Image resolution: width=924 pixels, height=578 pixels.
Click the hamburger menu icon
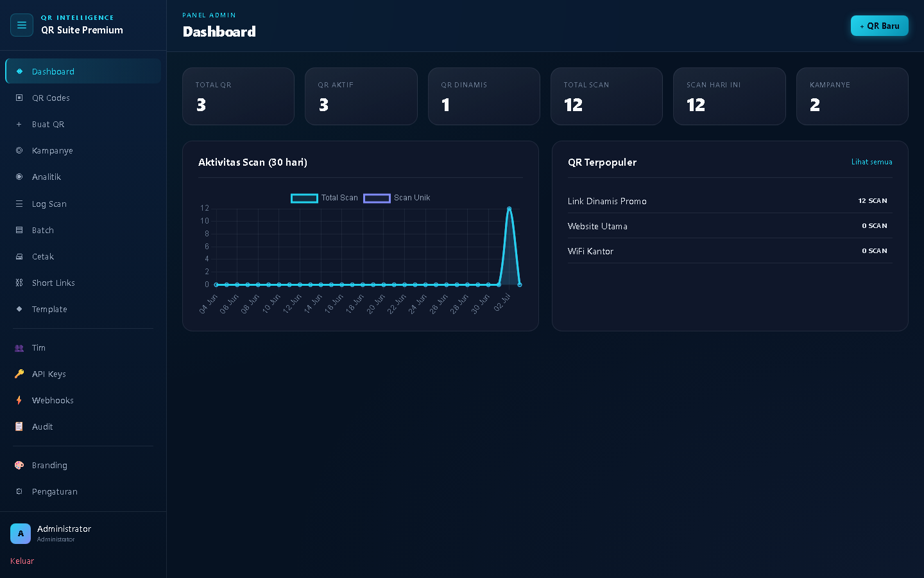point(22,25)
